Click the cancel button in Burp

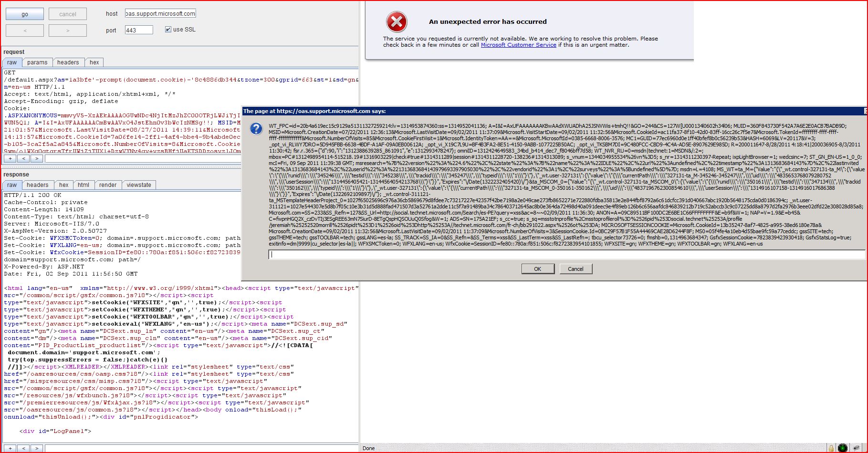coord(68,14)
